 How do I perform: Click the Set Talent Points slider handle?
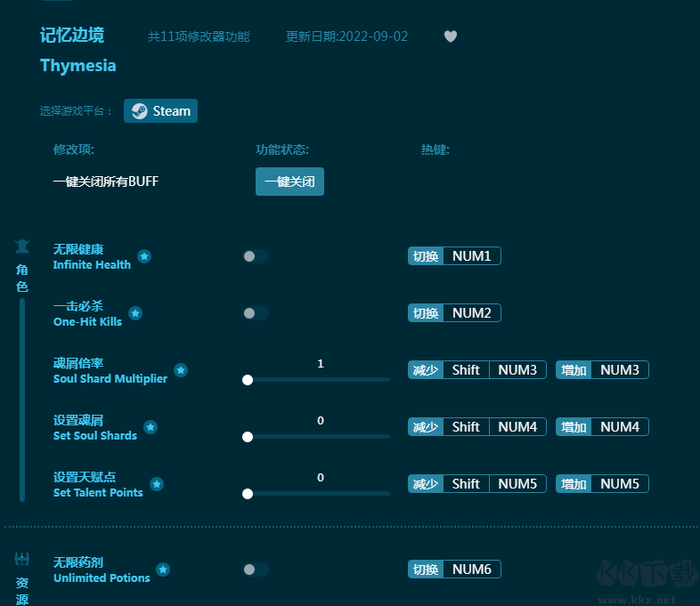tap(248, 494)
